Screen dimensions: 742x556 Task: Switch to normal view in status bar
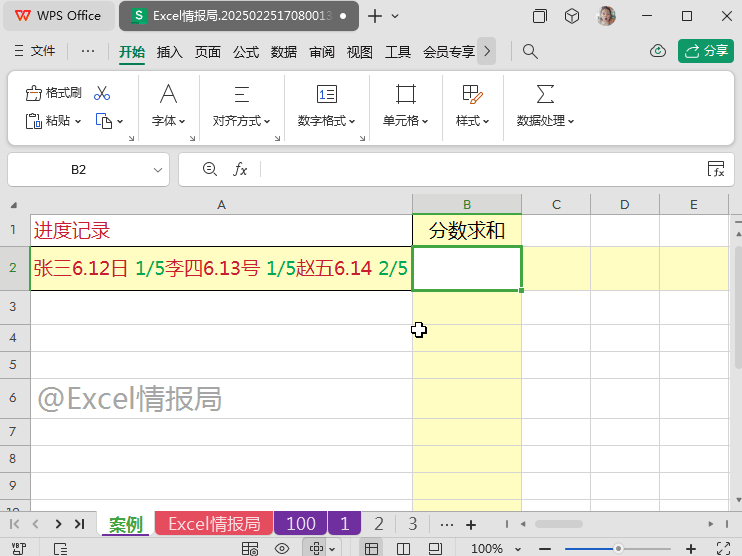(x=371, y=548)
